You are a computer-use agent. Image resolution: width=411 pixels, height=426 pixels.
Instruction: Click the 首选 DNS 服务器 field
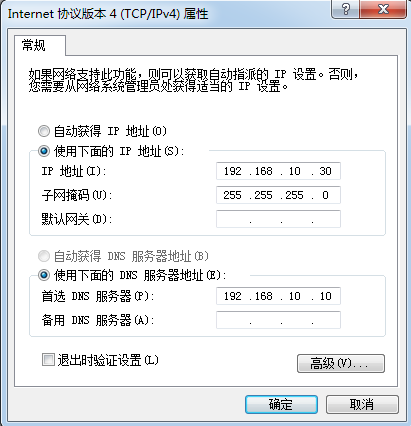278,296
